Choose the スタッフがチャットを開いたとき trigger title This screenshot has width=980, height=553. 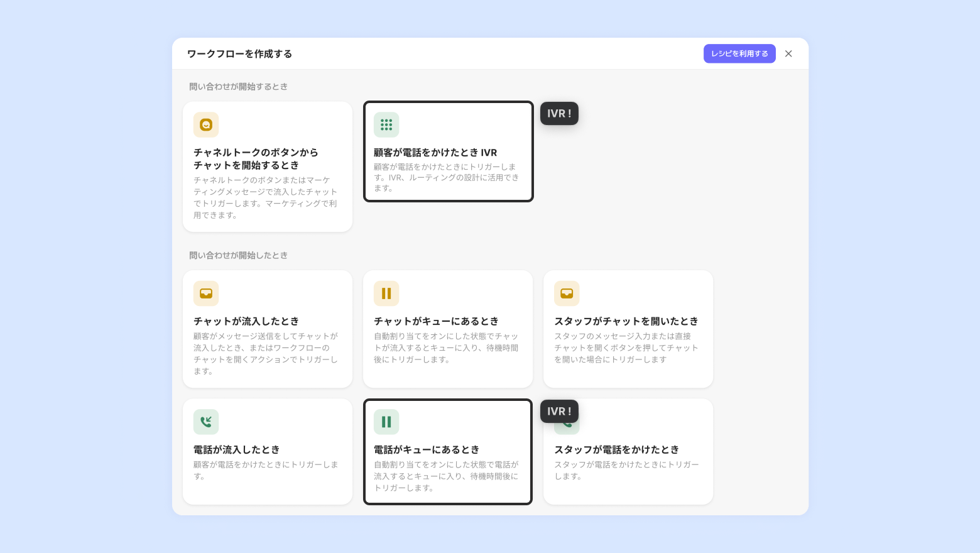point(626,321)
